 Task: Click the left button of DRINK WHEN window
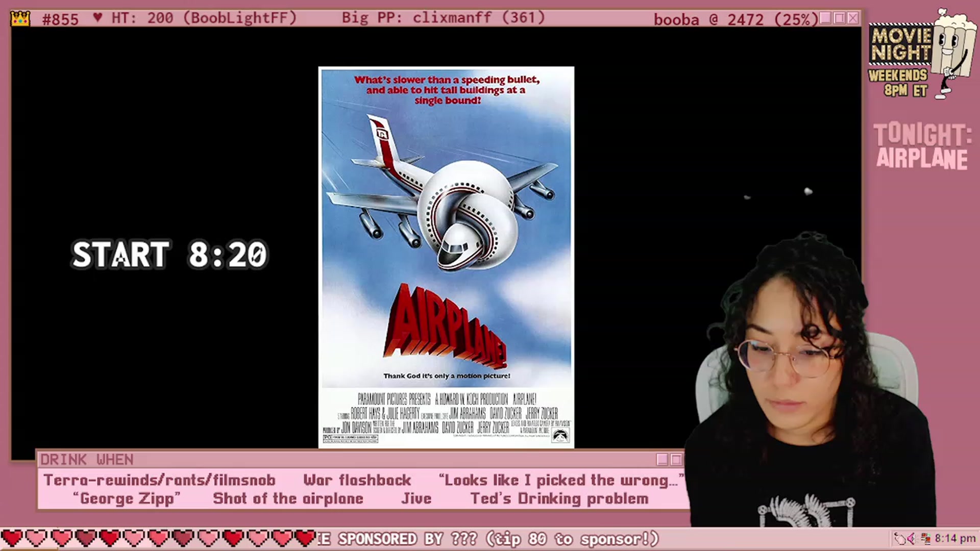coord(662,460)
